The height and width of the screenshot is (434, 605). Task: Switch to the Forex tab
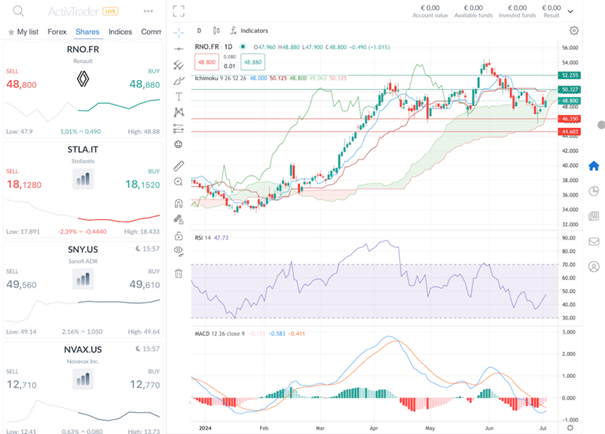click(x=58, y=32)
